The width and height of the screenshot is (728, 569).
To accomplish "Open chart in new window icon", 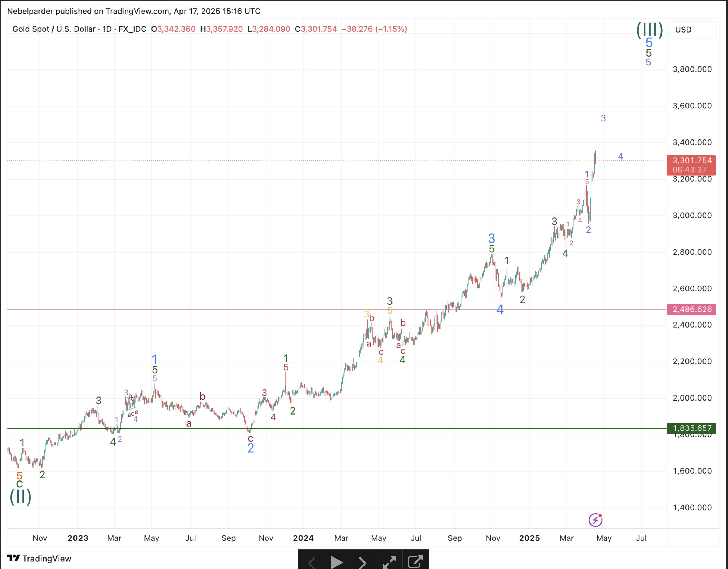I will [x=415, y=561].
